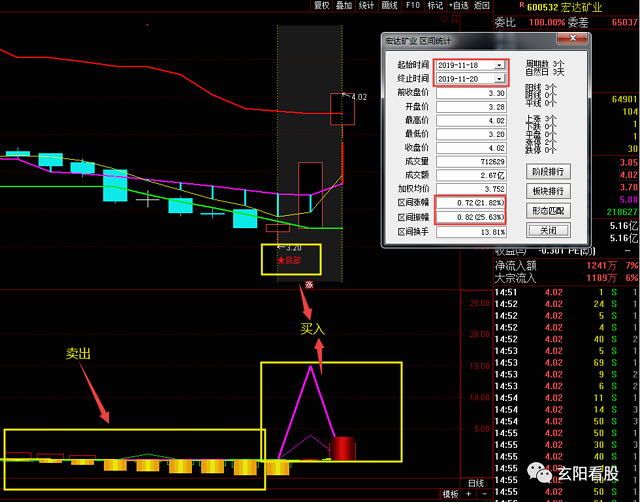The height and width of the screenshot is (502, 640).
Task: Click the 区间涨幅 value 0.72(21.82%)
Action: pos(471,203)
